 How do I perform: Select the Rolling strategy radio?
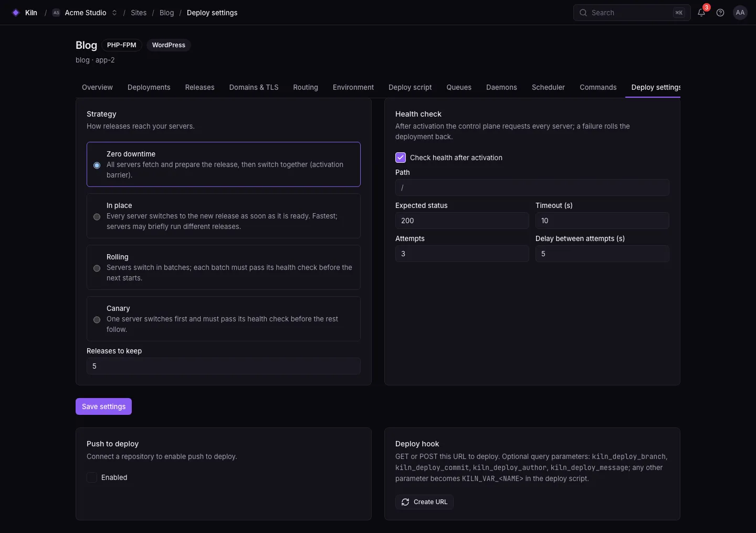tap(97, 268)
